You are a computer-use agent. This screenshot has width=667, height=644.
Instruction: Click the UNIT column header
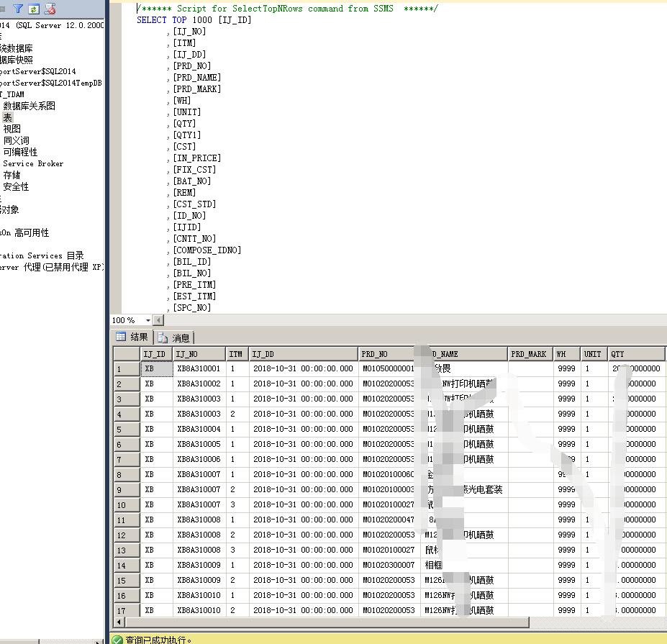pos(594,354)
